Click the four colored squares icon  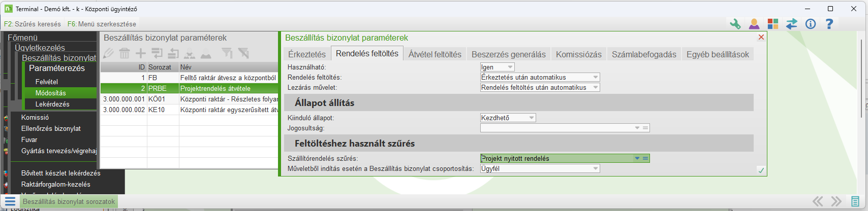click(x=773, y=24)
